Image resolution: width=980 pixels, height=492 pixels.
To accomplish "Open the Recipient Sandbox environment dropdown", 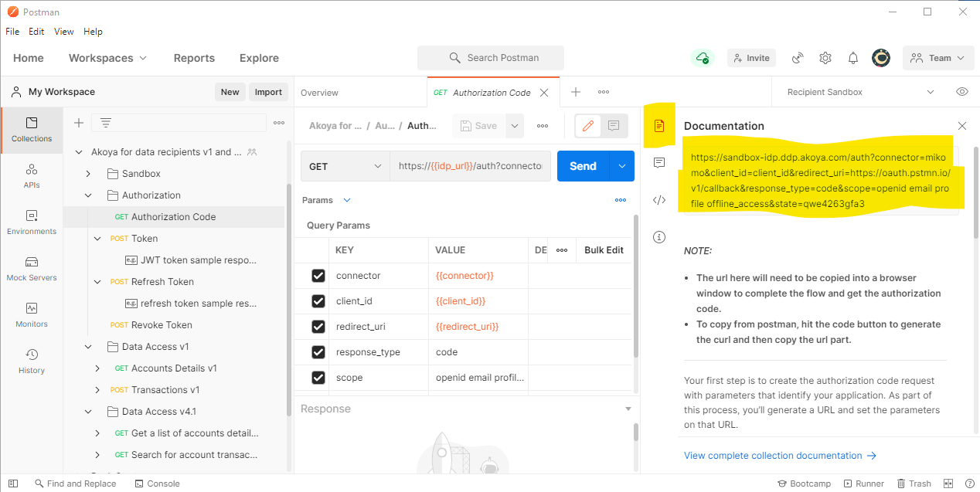I will coord(861,92).
